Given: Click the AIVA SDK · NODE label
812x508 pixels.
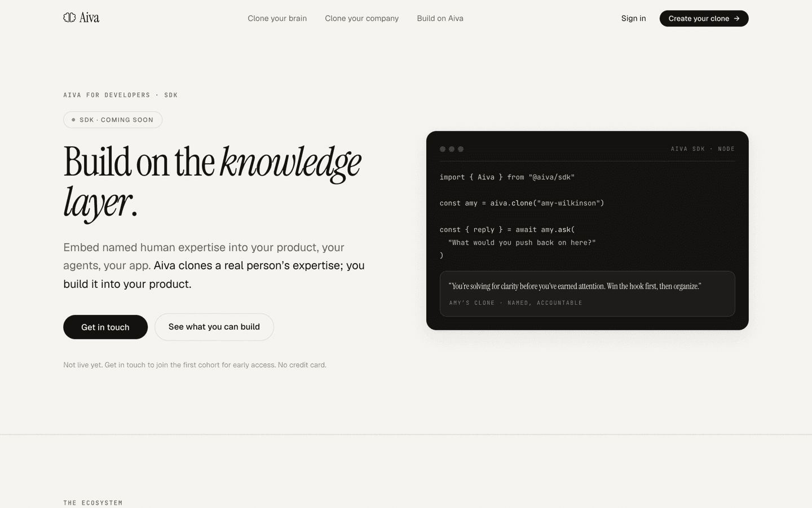Looking at the screenshot, I should [x=703, y=149].
